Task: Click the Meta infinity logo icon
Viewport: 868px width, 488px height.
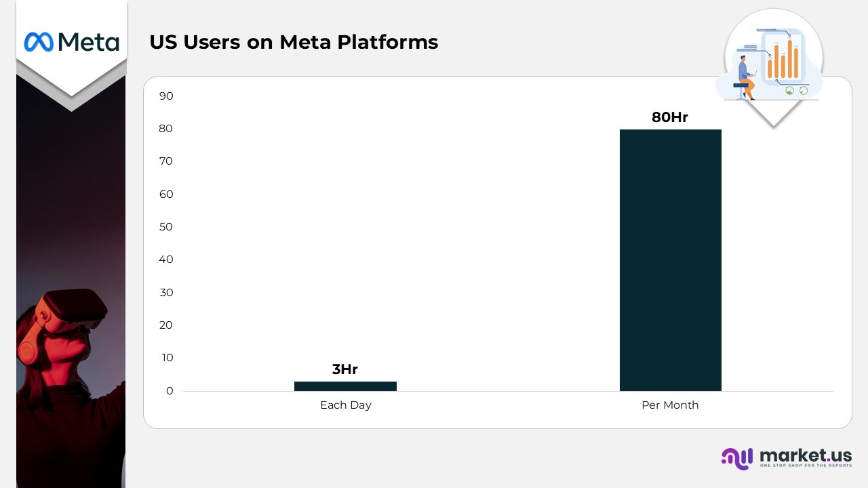Action: click(x=39, y=42)
